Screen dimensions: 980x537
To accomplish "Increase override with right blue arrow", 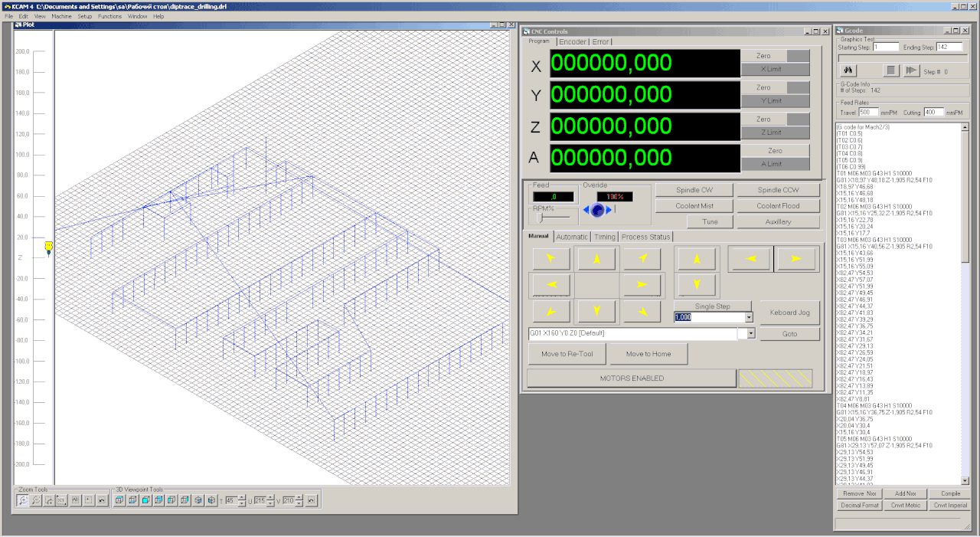I will [x=609, y=210].
